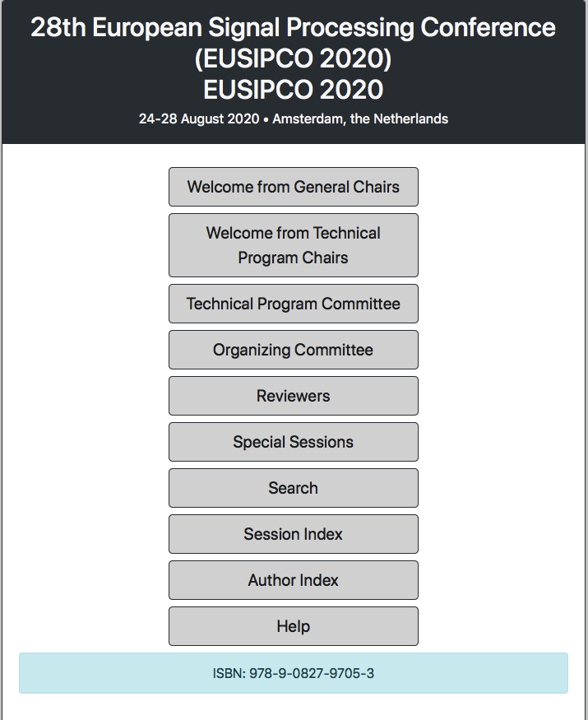Screen dimensions: 588x720
Task: Open the Organizing Committee page
Action: (x=294, y=350)
